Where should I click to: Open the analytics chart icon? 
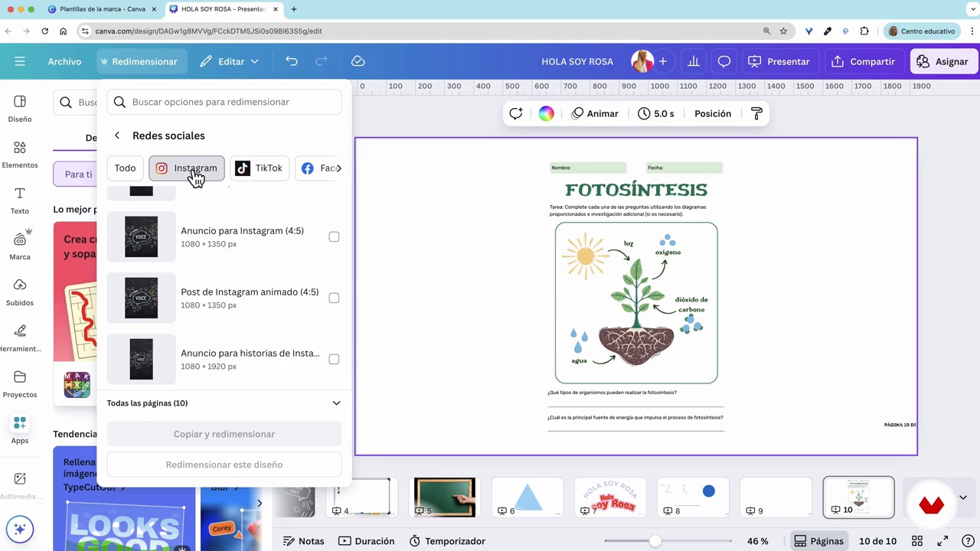(694, 61)
